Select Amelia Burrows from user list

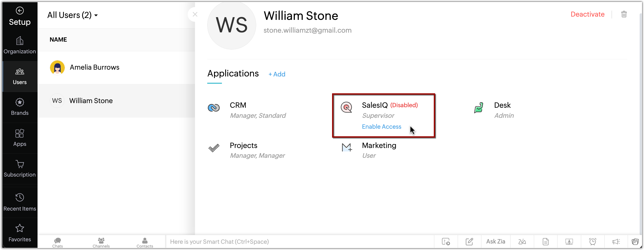click(94, 67)
